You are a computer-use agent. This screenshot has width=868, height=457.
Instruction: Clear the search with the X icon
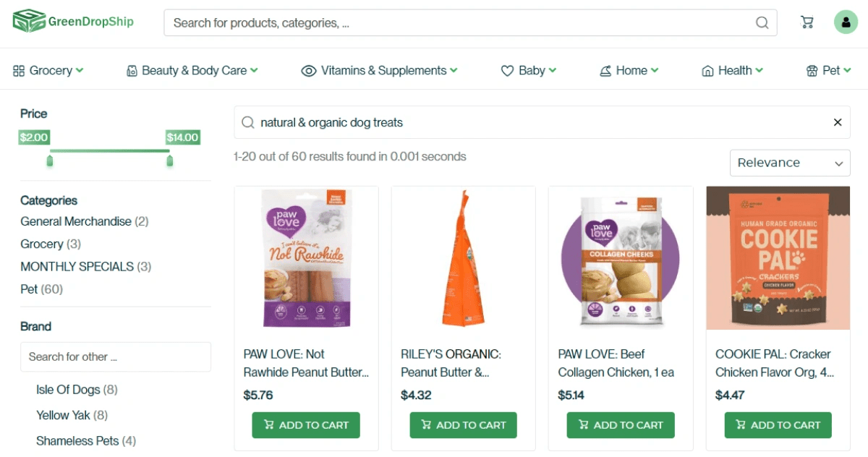pos(837,121)
